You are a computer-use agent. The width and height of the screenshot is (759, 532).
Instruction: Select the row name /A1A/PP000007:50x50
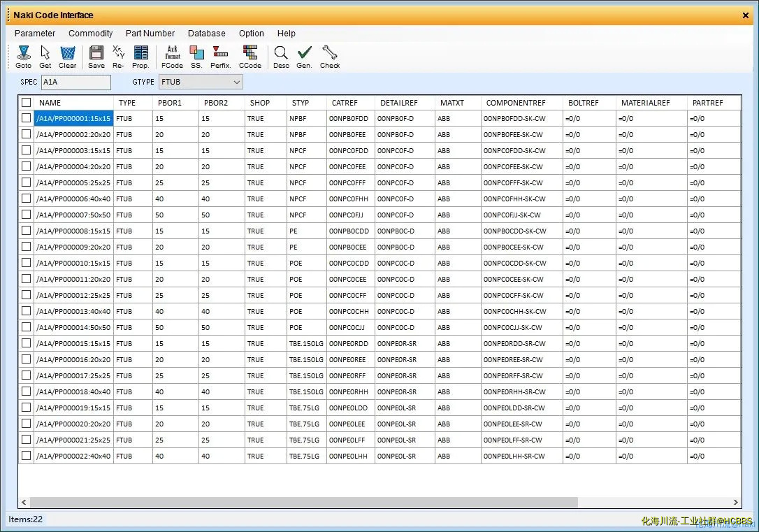(73, 215)
